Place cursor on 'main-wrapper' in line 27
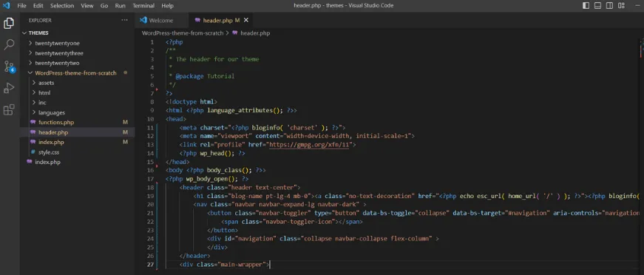Viewport: 644px width, 275px height. 242,265
